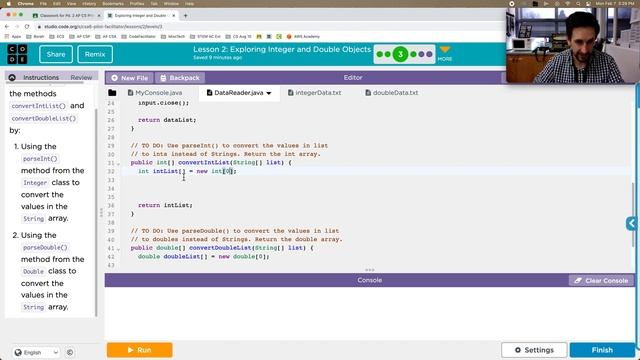Open doubleData.txt file tab
The height and width of the screenshot is (360, 640).
click(x=392, y=93)
